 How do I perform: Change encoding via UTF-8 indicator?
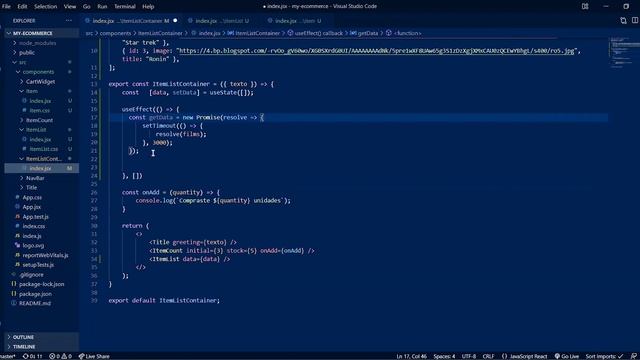tap(469, 356)
